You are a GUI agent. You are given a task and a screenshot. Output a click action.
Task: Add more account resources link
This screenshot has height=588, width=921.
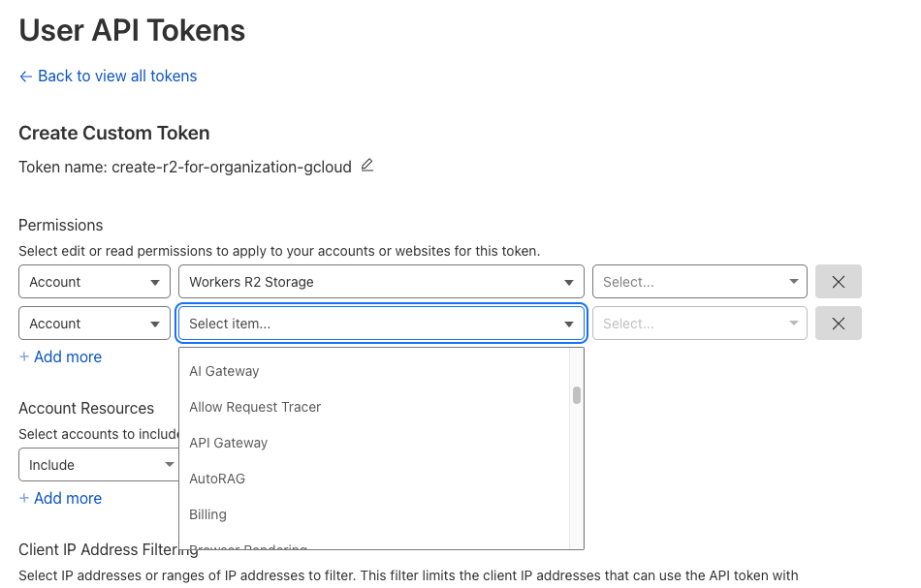60,498
